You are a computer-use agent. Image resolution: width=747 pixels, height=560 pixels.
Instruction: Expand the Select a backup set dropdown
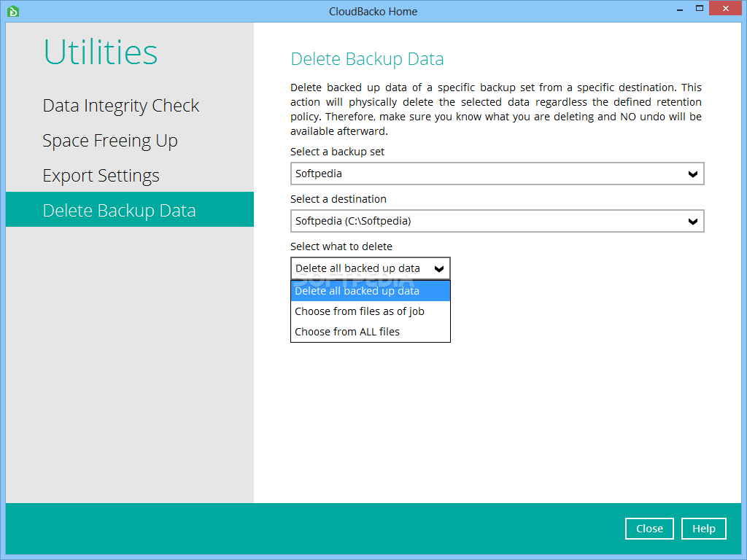coord(497,174)
